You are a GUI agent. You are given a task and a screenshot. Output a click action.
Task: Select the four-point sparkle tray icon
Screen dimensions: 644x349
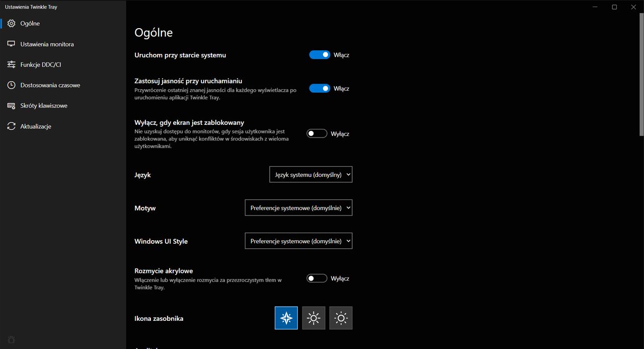(x=286, y=318)
